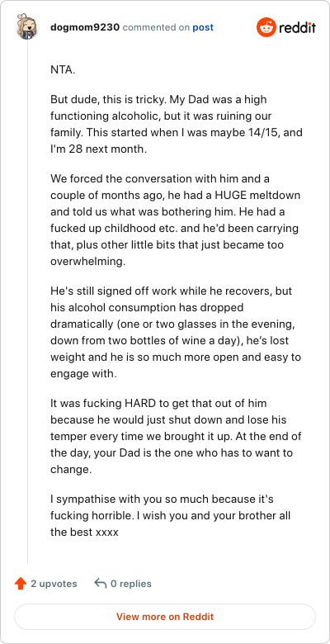Click the closing 'the best xxxx' line

pos(84,533)
